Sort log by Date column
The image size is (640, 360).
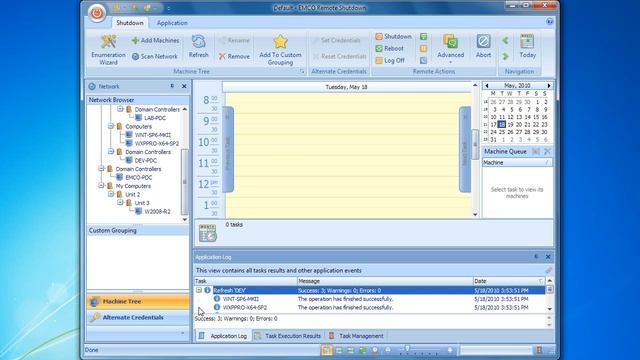[x=509, y=281]
